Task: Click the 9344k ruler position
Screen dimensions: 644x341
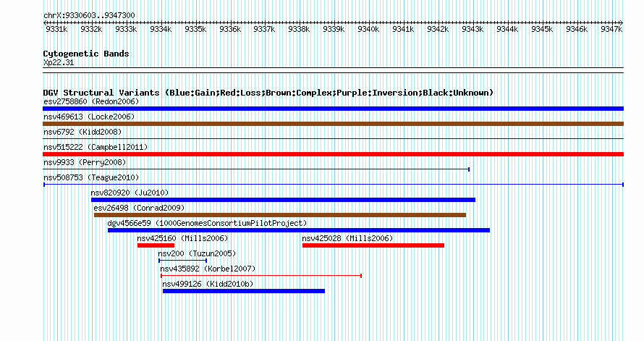Action: tap(507, 29)
